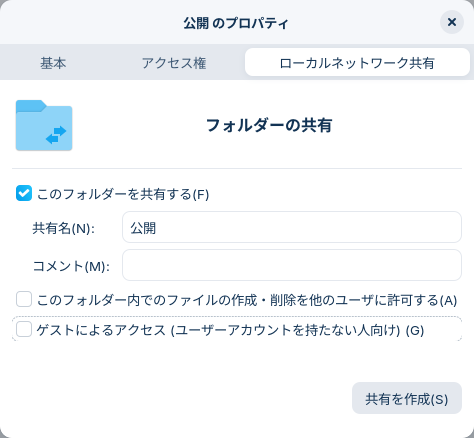The image size is (474, 438).
Task: Enable file creation/deletion by other users checkbox
Action: point(24,299)
